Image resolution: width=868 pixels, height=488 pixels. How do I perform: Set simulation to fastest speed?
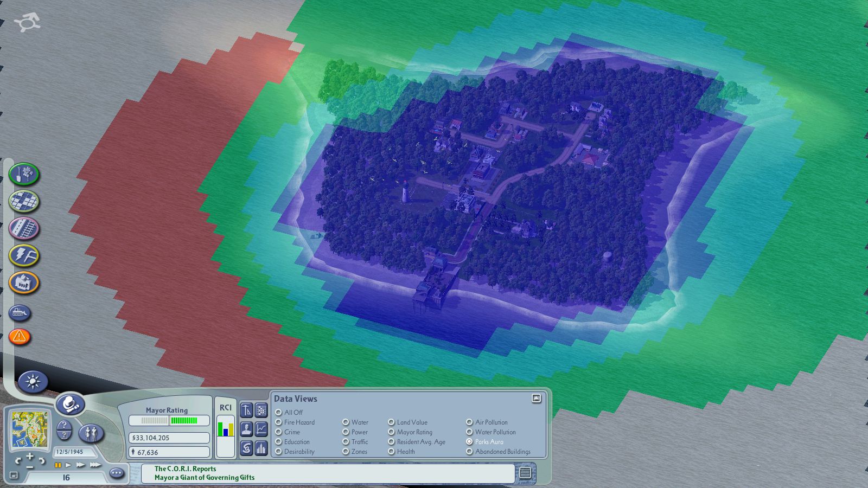(x=95, y=465)
